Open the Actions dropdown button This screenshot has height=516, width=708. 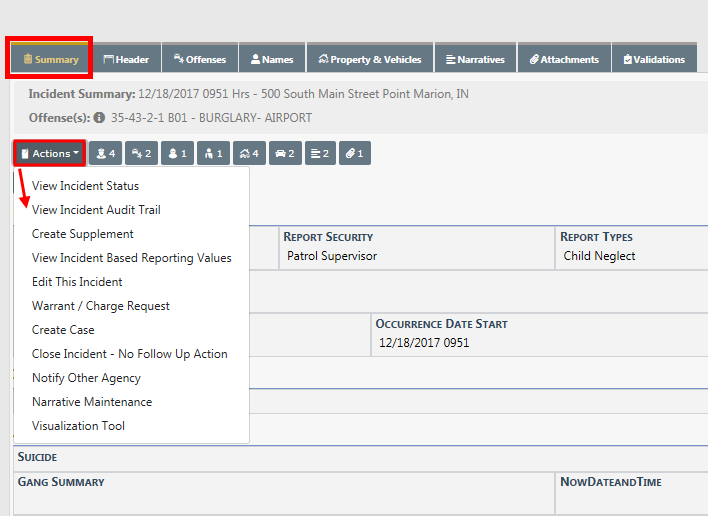[x=49, y=153]
